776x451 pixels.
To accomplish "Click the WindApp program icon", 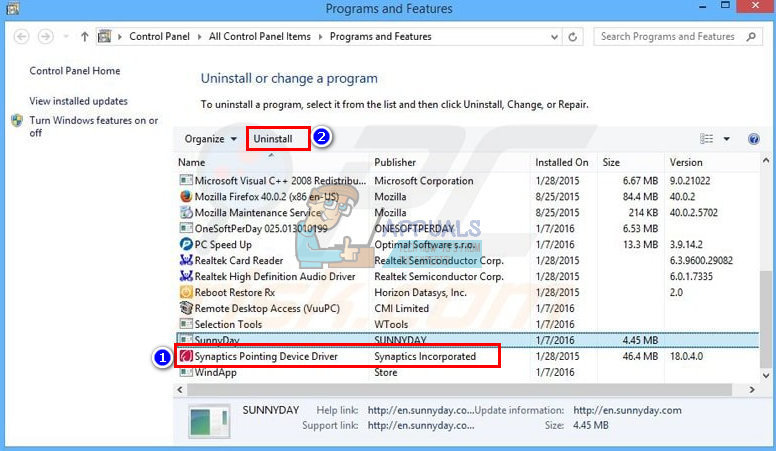I will pyautogui.click(x=186, y=372).
